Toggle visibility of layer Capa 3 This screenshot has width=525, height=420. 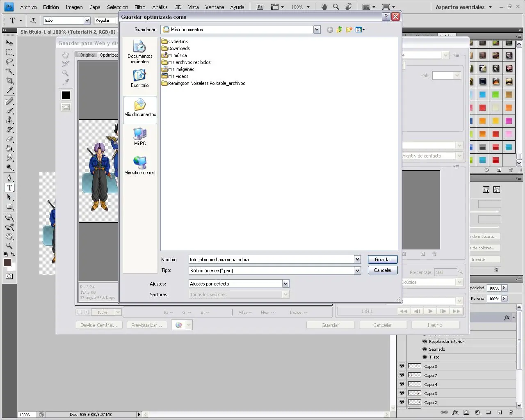[x=402, y=393]
